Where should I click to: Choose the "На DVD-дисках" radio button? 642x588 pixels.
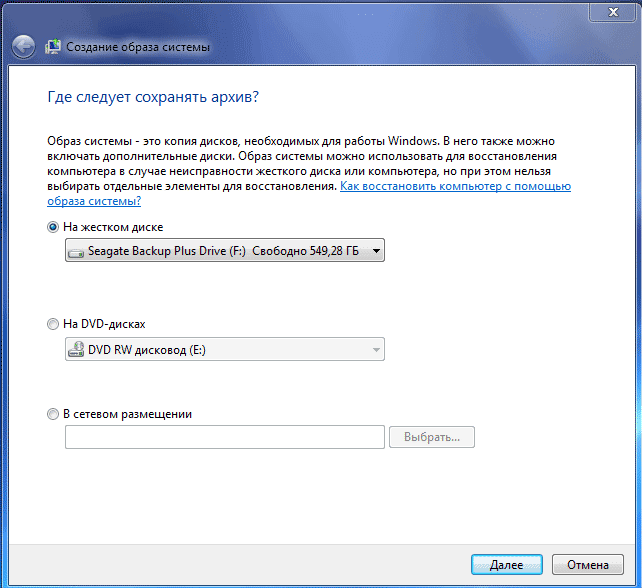pyautogui.click(x=53, y=324)
